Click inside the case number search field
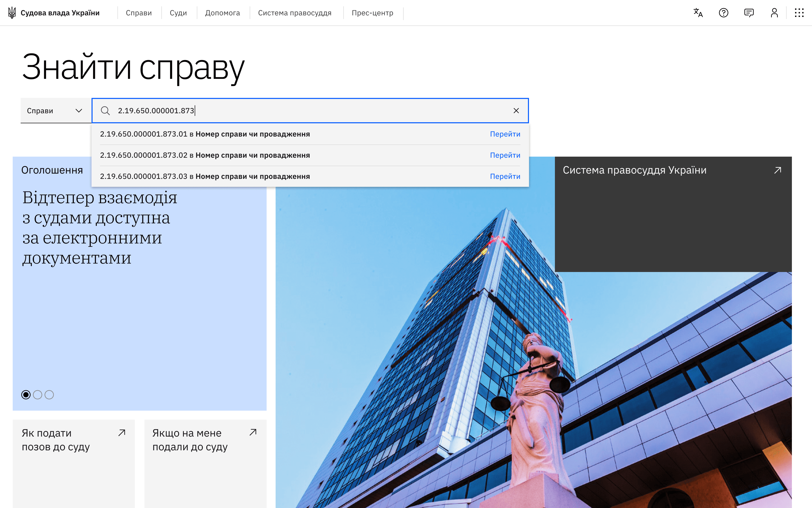 [302, 111]
